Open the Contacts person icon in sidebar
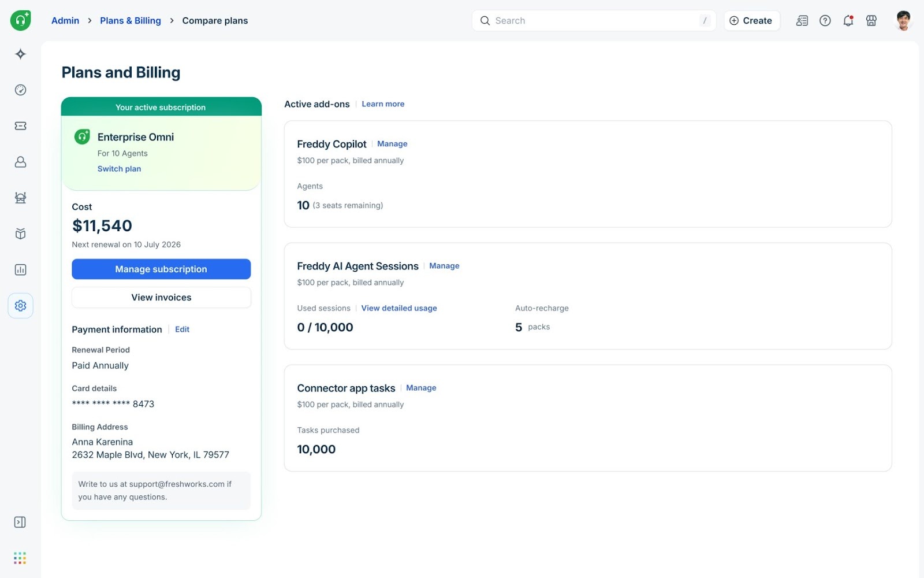The width and height of the screenshot is (924, 578). point(20,162)
